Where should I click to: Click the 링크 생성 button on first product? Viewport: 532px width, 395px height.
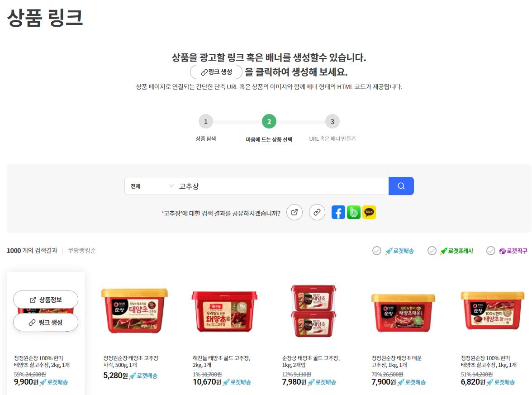pyautogui.click(x=46, y=322)
